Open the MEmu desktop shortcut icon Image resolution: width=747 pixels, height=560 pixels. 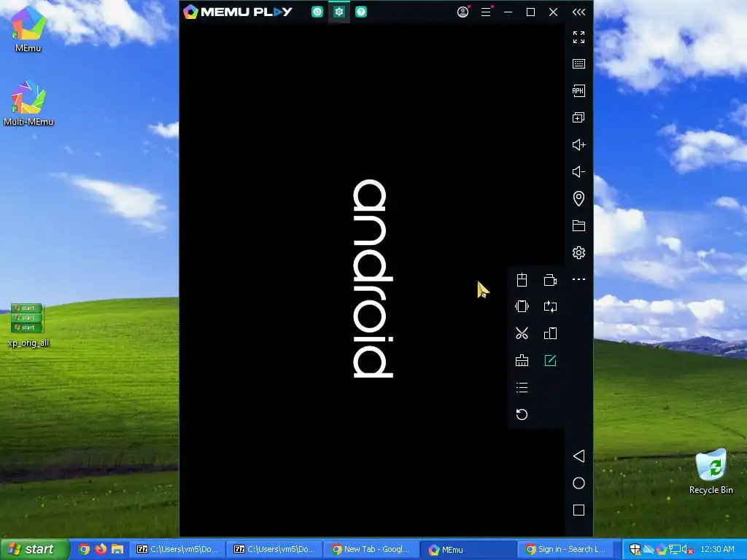(x=28, y=28)
